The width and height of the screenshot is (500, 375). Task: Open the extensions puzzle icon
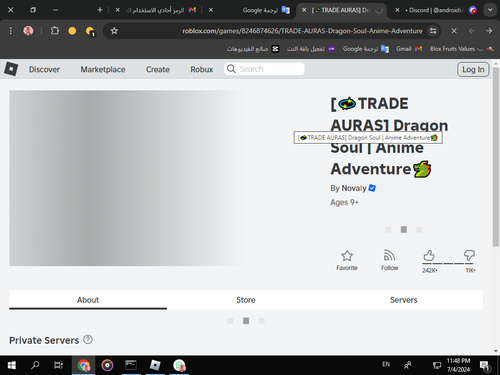pos(55,31)
